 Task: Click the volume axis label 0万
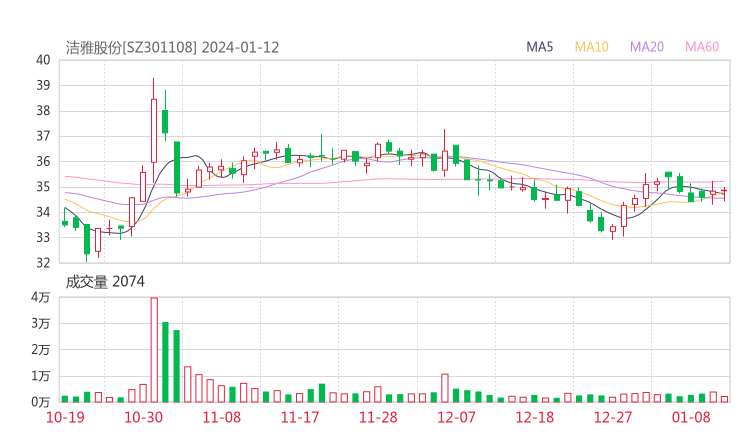point(41,402)
